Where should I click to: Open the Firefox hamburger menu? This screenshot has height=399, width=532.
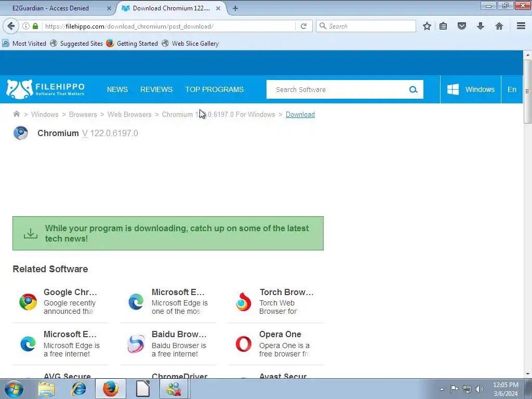pos(521,26)
